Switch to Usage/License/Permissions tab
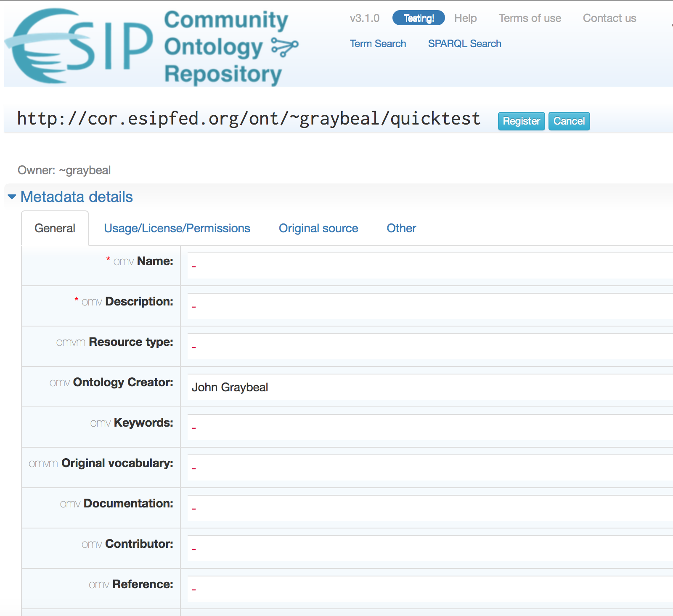The width and height of the screenshot is (673, 616). point(177,228)
